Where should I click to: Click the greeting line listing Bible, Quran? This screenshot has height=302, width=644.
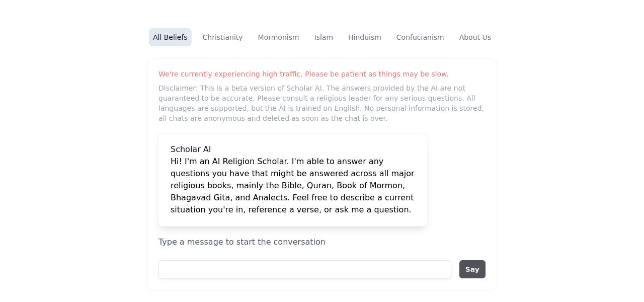tap(288, 185)
